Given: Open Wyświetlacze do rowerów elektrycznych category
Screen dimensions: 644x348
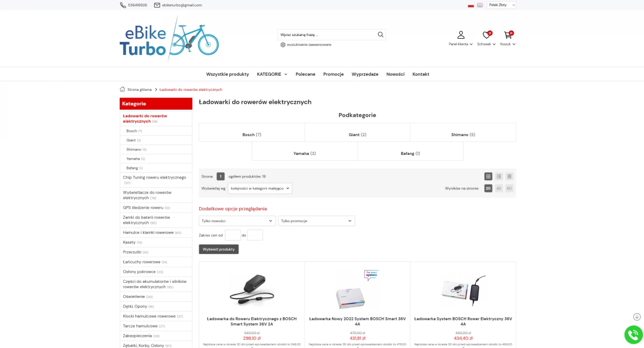Looking at the screenshot, I should pos(147,195).
